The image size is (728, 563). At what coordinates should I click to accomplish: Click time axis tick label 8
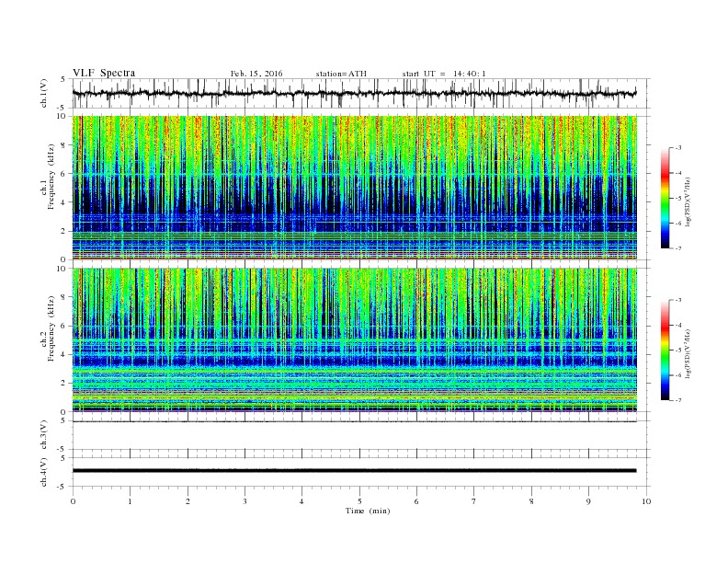point(531,501)
